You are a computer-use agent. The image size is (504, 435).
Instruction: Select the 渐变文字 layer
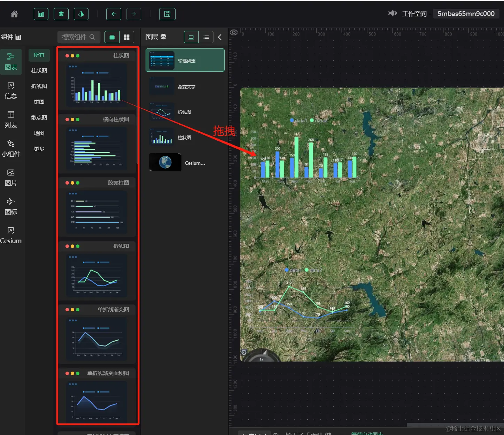point(185,86)
